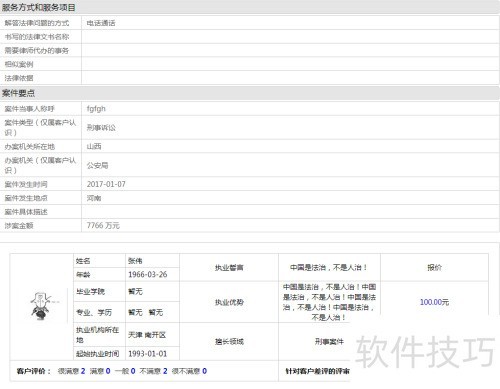Click the 涉案金额 label
Viewport: 500px width, 389px height.
coord(19,226)
